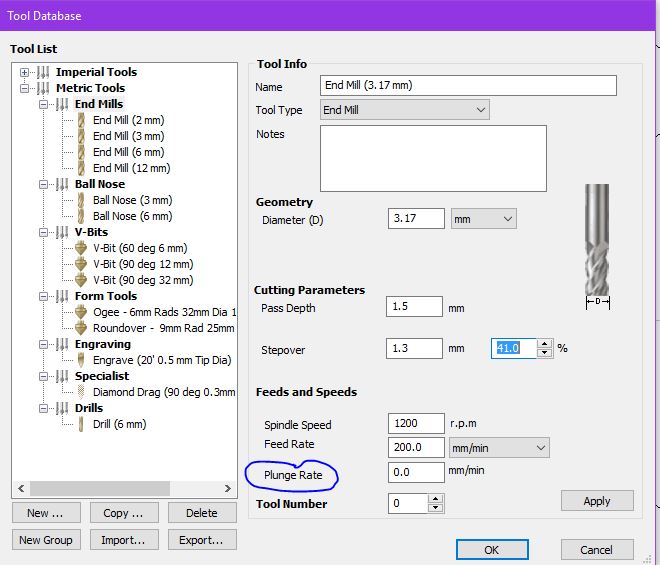Click the End Mills group icon
660x565 pixels.
coord(62,104)
